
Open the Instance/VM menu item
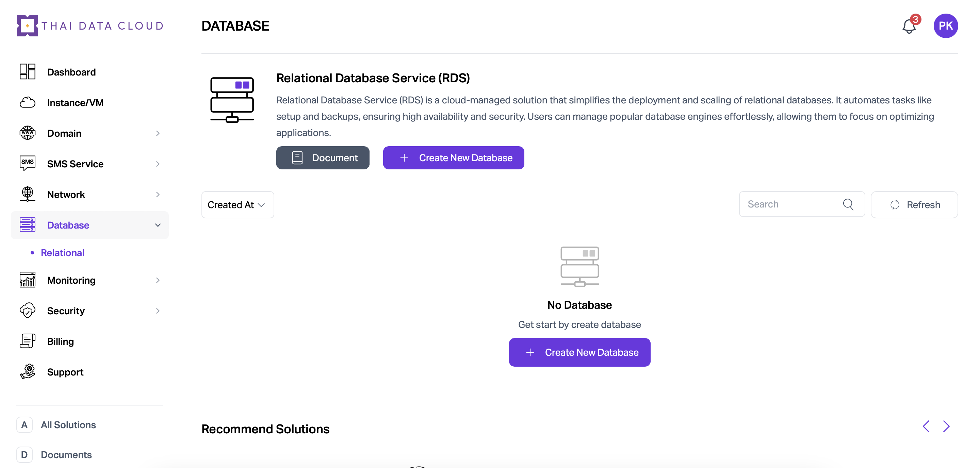[x=90, y=103]
